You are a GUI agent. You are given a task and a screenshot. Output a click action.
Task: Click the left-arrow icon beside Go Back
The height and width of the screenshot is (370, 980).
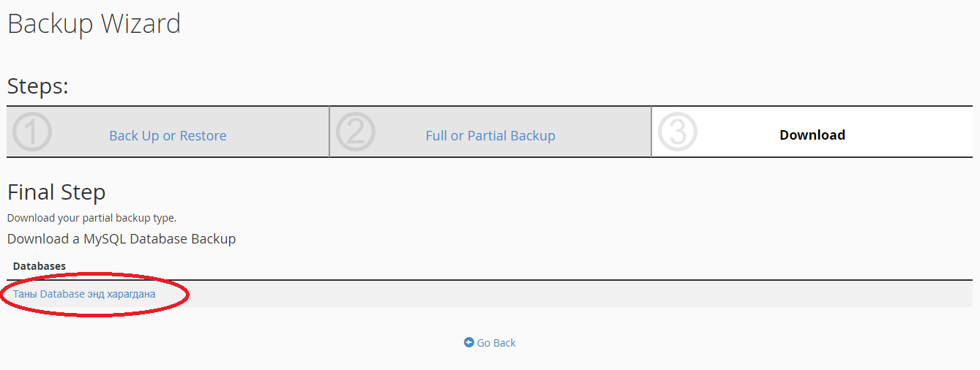pyautogui.click(x=469, y=342)
